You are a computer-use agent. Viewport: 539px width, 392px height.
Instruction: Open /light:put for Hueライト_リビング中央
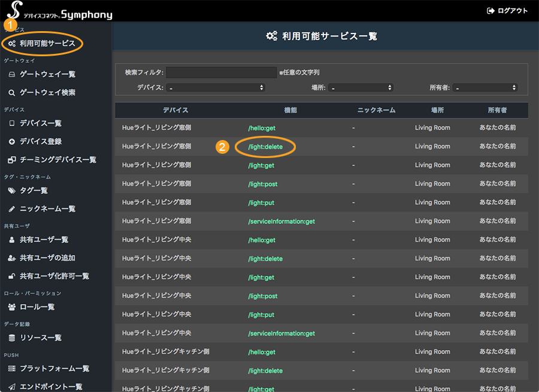[x=261, y=315]
